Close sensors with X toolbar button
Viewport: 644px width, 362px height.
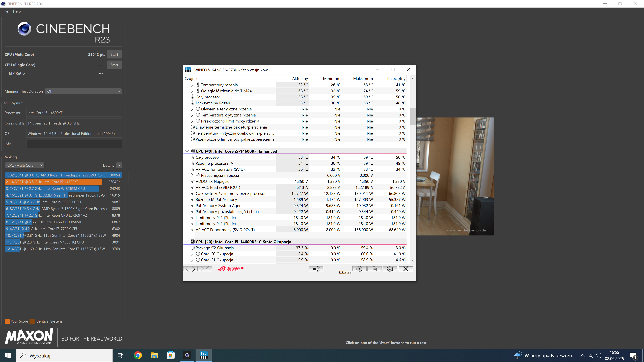[x=406, y=269]
